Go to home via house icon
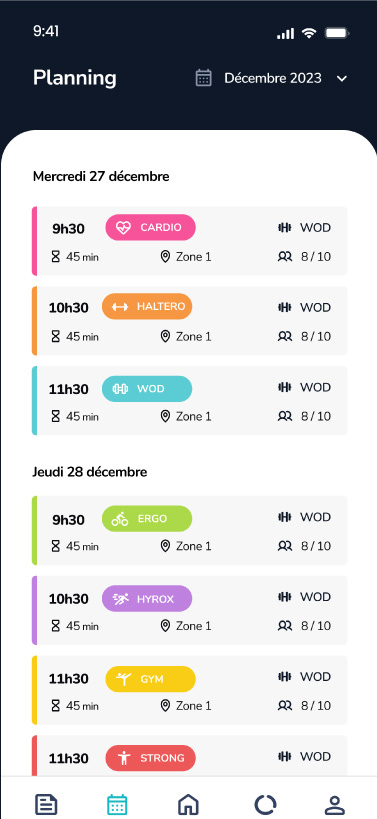Screen dimensions: 377x819 (x=188, y=804)
